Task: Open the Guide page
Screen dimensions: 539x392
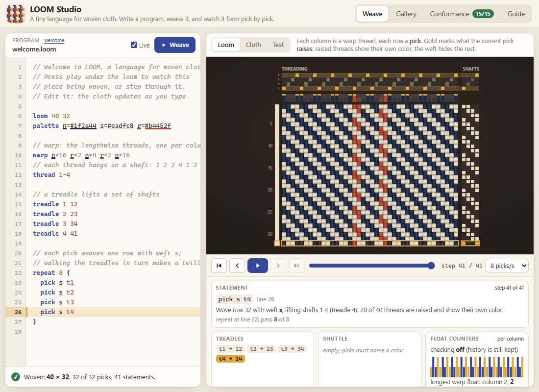Action: click(x=516, y=14)
